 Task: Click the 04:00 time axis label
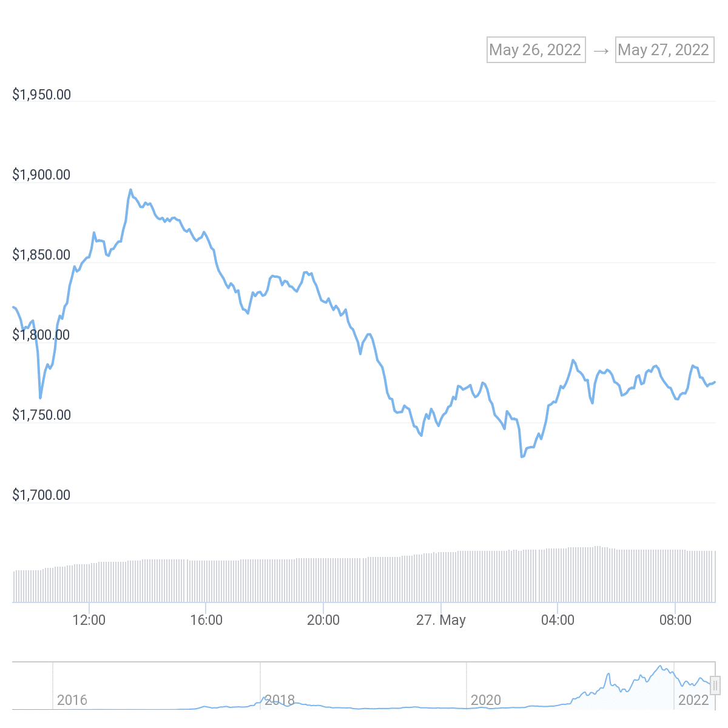click(x=558, y=620)
